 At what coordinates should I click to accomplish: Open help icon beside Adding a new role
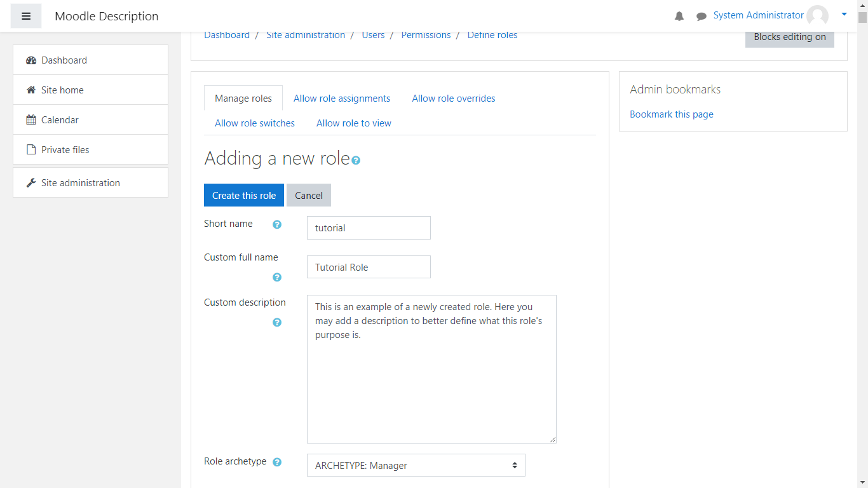pyautogui.click(x=356, y=160)
